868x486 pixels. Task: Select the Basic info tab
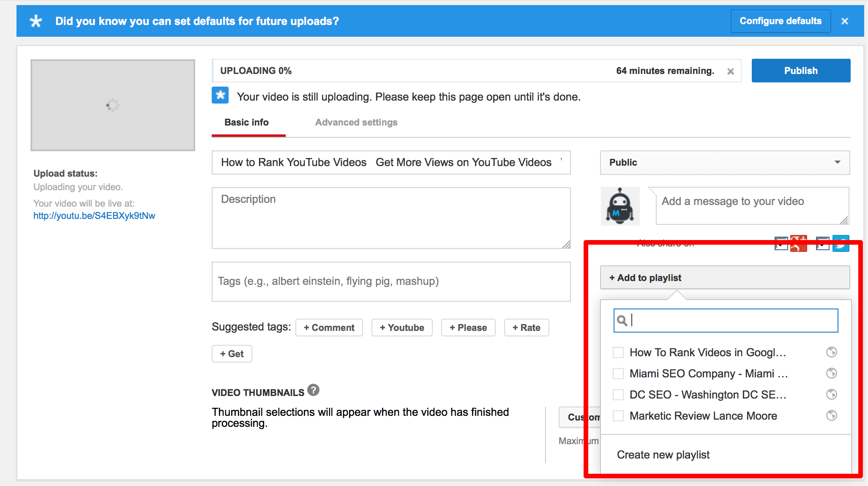point(246,122)
